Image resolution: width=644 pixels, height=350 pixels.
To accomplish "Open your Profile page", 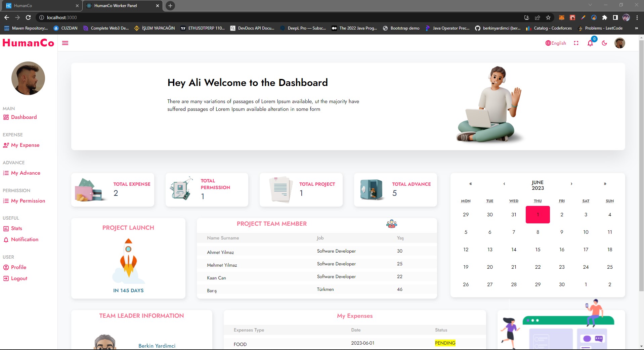I will [x=18, y=267].
